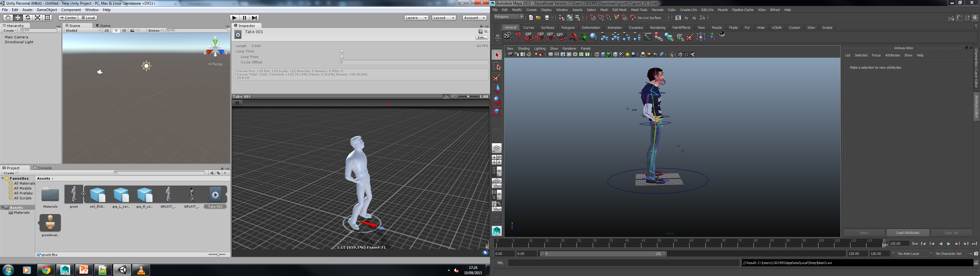
Task: Toggle Local handle rotation in Unity
Action: click(88, 18)
